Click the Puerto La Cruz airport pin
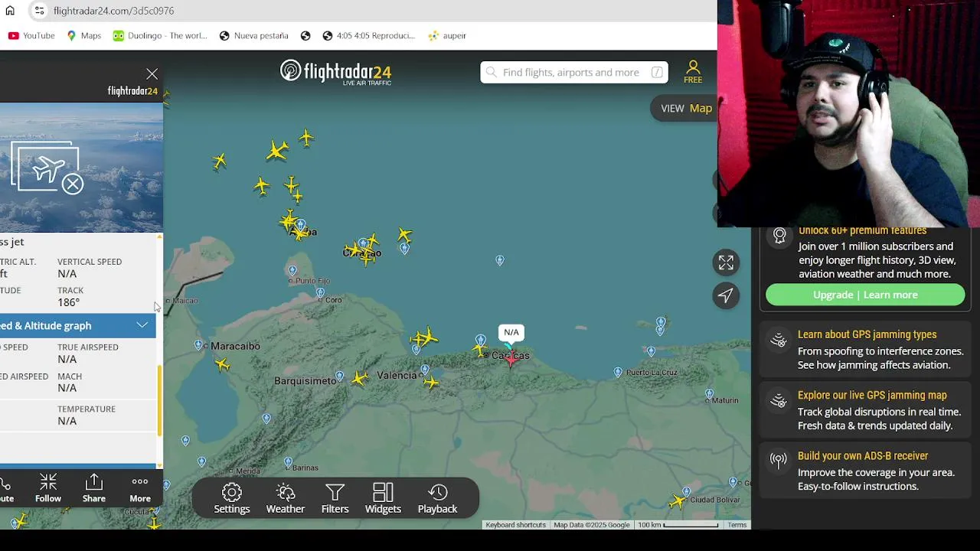Viewport: 980px width, 551px height. click(618, 372)
